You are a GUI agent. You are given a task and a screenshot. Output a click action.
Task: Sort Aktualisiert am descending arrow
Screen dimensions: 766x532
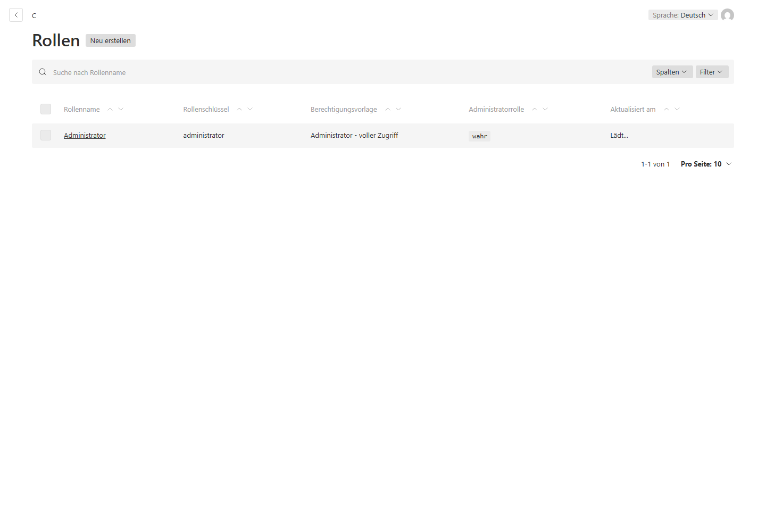[677, 109]
